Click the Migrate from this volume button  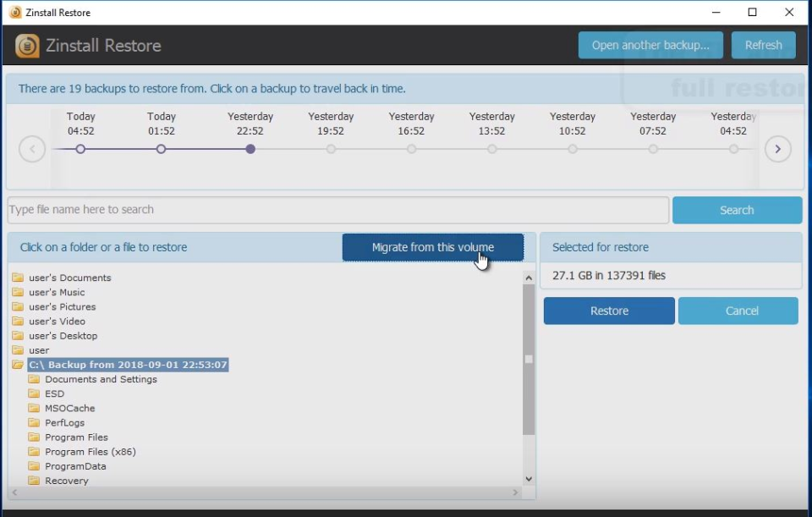tap(432, 247)
